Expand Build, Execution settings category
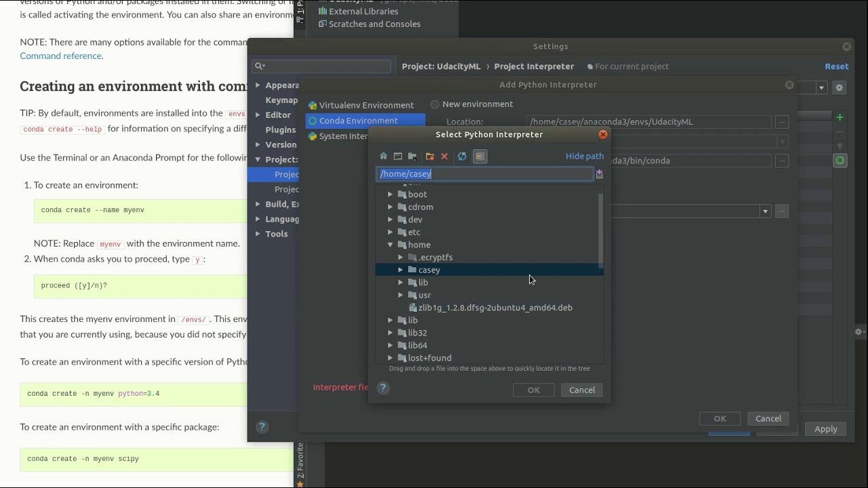The height and width of the screenshot is (488, 868). coord(258,204)
